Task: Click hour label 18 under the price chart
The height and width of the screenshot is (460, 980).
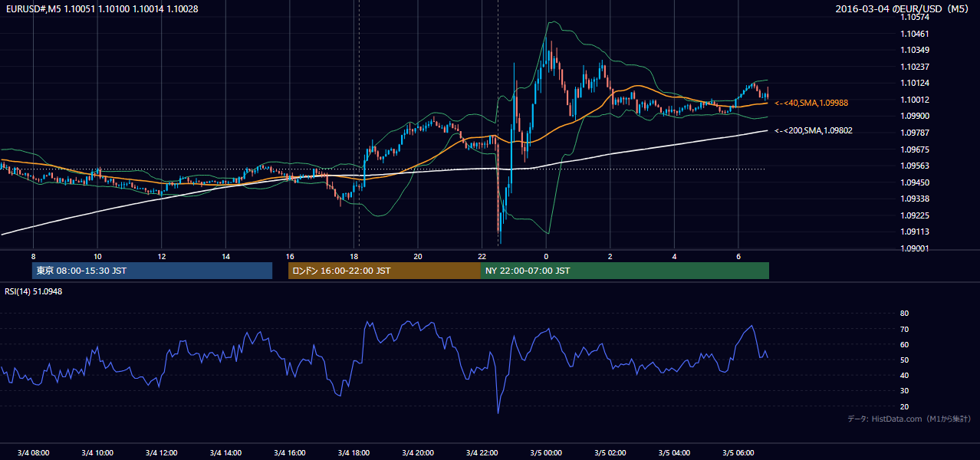Action: [x=354, y=256]
